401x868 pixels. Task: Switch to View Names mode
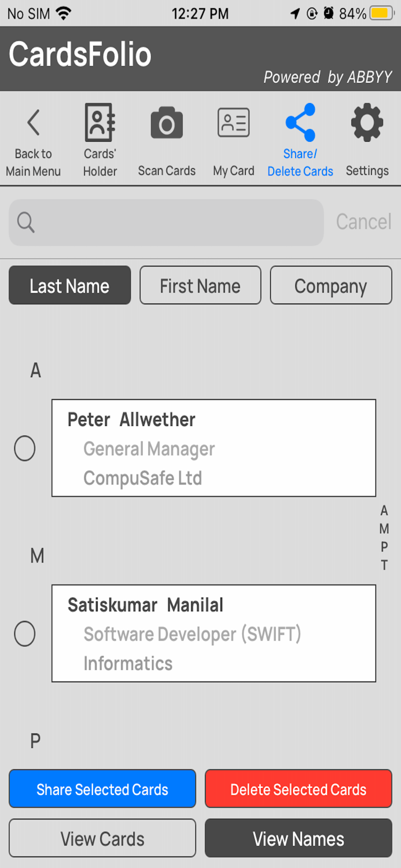[x=298, y=838]
